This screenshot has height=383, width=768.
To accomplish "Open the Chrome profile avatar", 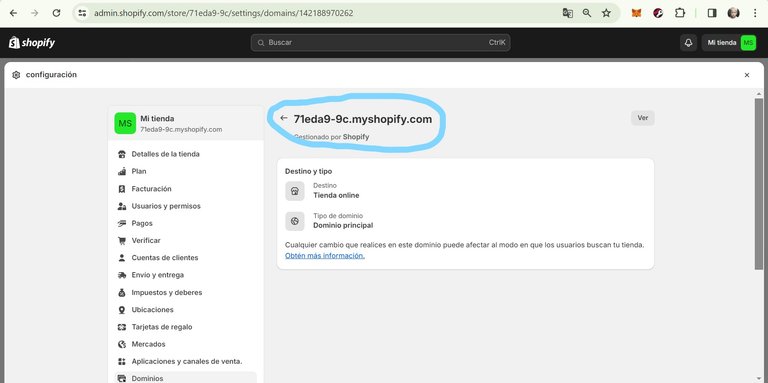I will [733, 13].
